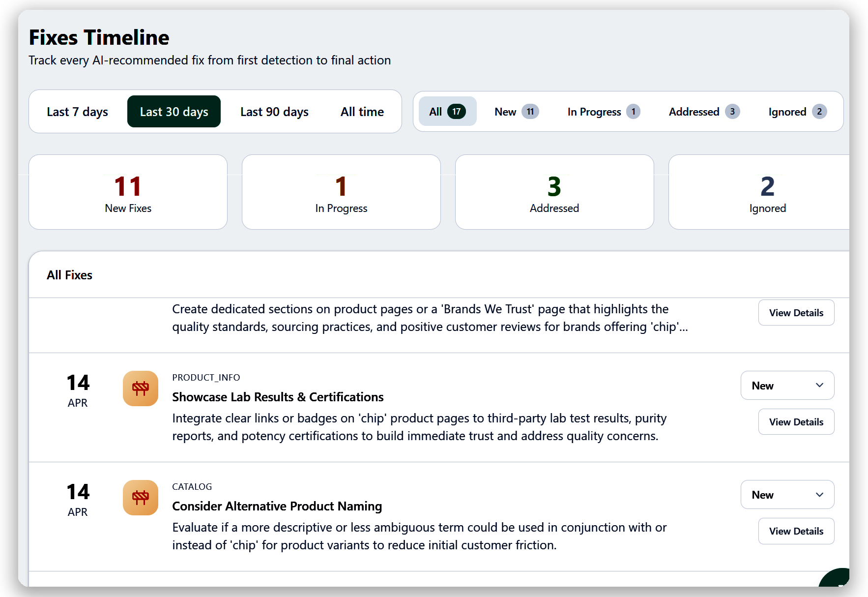Click the New Fixes summary card
The height and width of the screenshot is (597, 868).
pyautogui.click(x=128, y=192)
